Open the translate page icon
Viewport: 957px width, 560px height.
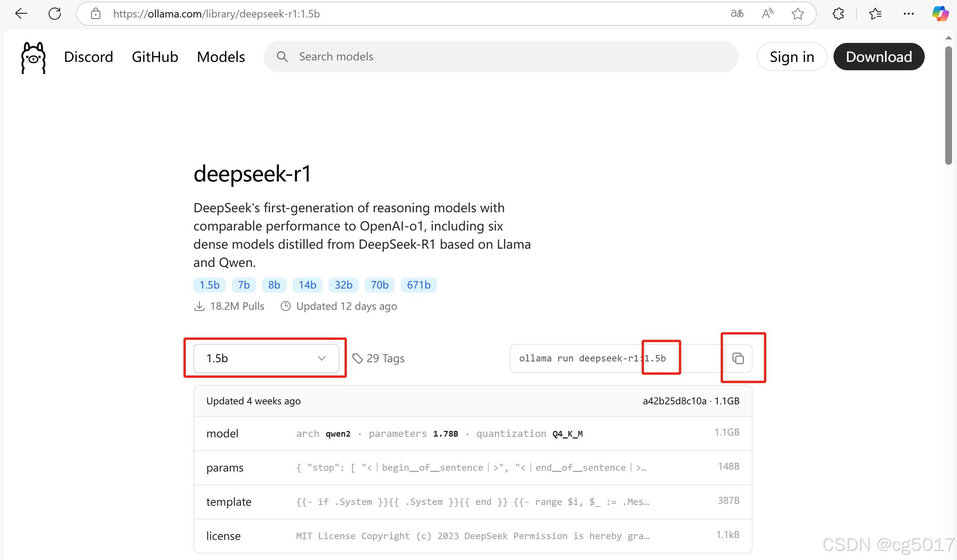click(x=737, y=14)
